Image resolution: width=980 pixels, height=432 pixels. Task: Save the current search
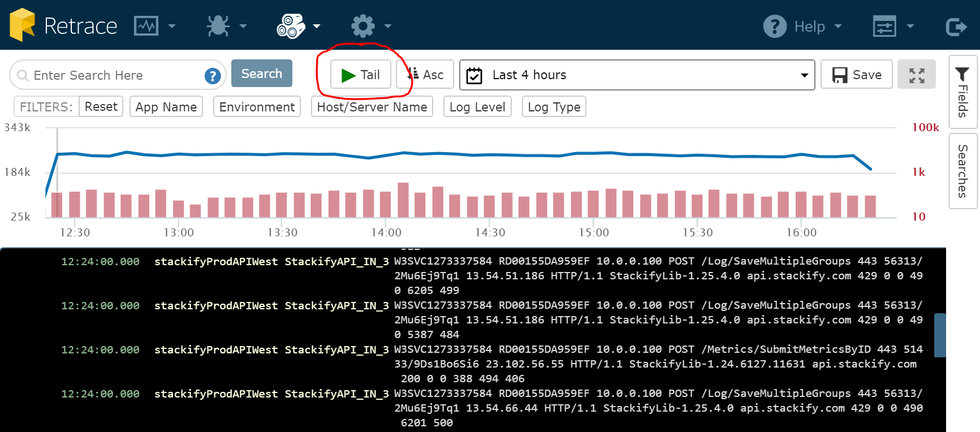click(857, 75)
